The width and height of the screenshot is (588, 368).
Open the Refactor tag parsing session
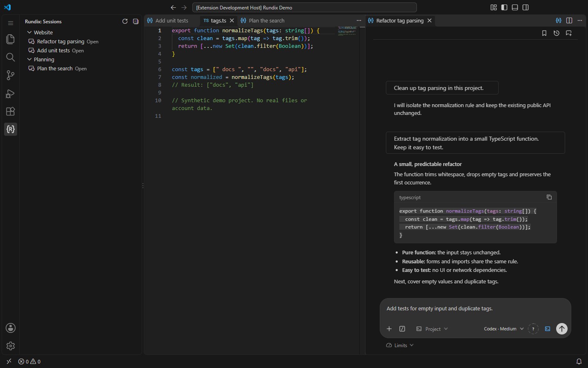tap(80, 41)
